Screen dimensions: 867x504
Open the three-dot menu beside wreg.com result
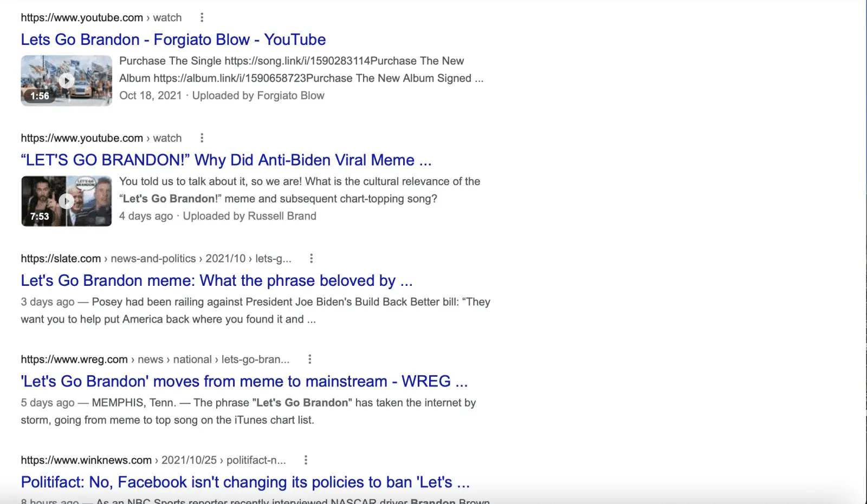309,359
